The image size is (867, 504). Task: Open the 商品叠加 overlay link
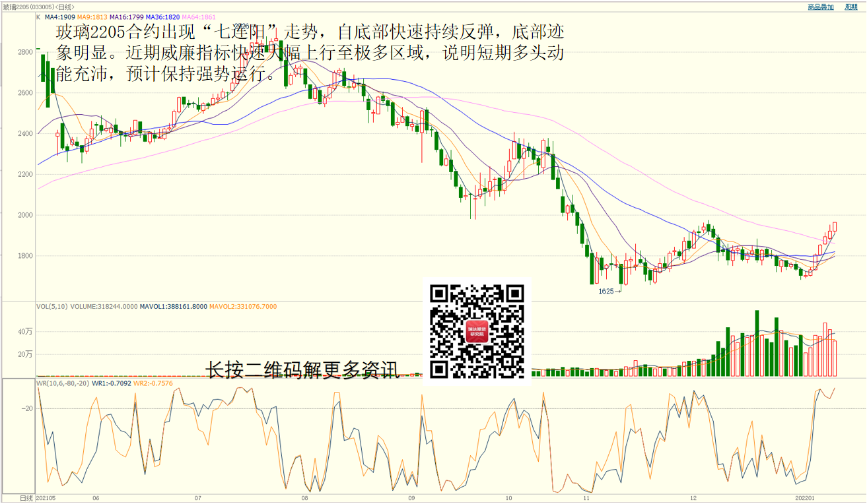pos(820,7)
